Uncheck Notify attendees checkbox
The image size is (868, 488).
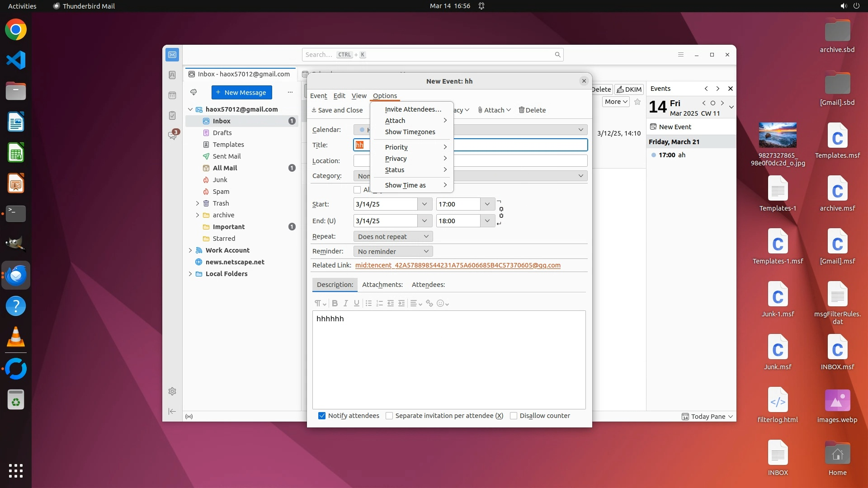tap(322, 416)
